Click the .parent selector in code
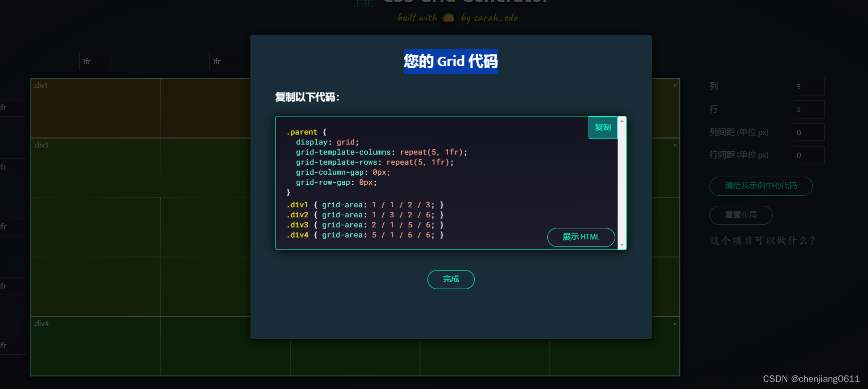This screenshot has height=389, width=868. [302, 132]
